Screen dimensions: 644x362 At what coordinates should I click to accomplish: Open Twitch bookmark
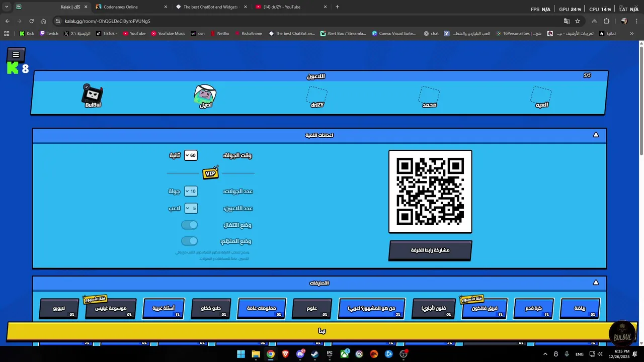coord(49,34)
